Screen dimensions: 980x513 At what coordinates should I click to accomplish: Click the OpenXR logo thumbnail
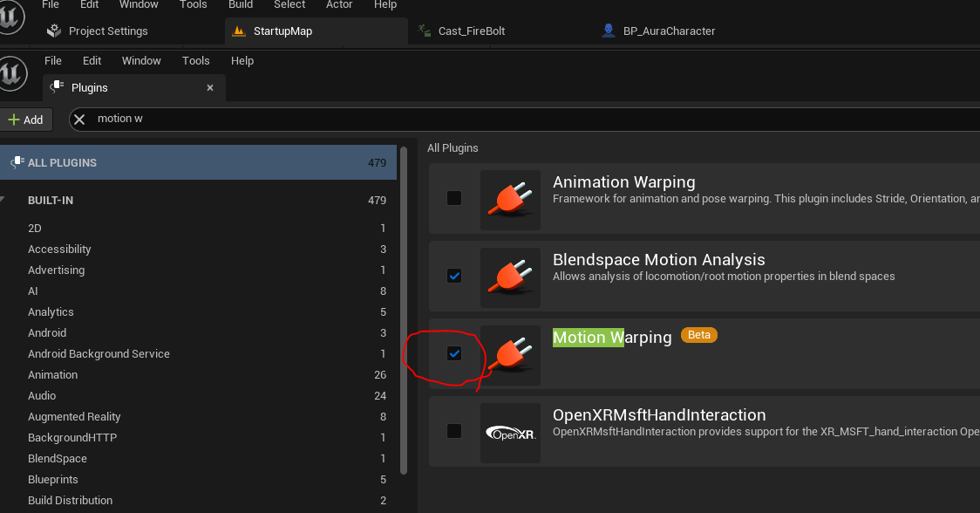pos(510,433)
